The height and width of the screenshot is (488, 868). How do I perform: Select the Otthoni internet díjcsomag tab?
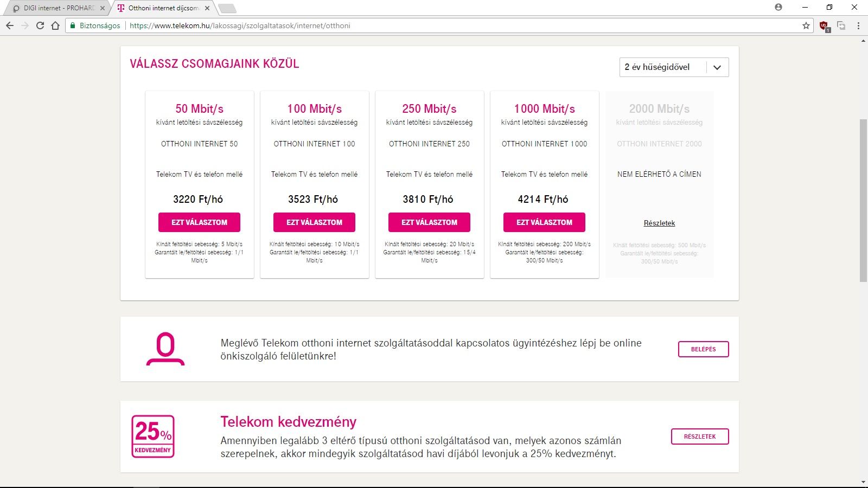click(x=163, y=8)
